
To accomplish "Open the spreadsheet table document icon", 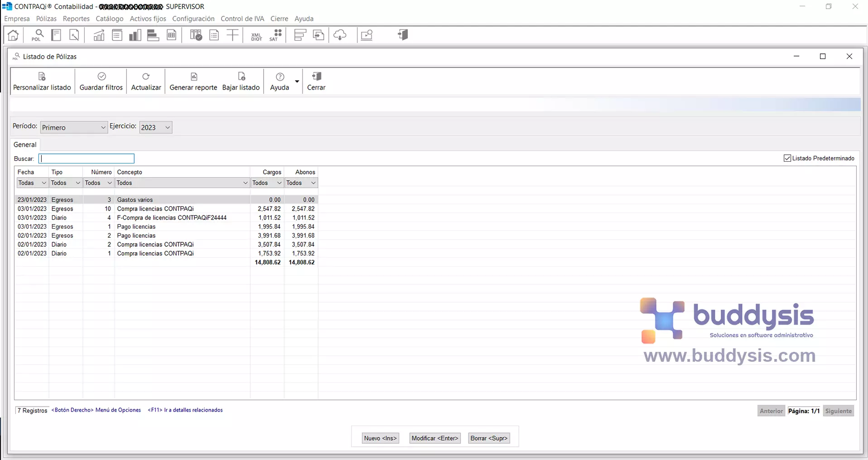I will [172, 35].
